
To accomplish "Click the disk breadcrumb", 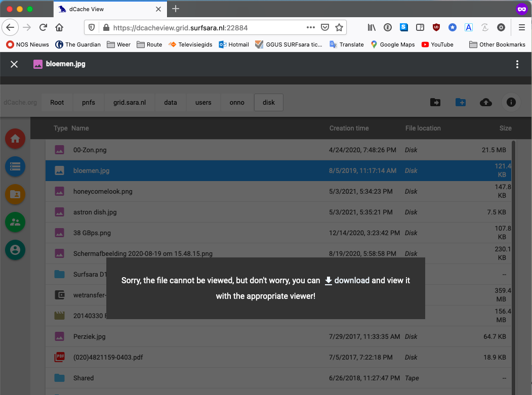I will 269,102.
